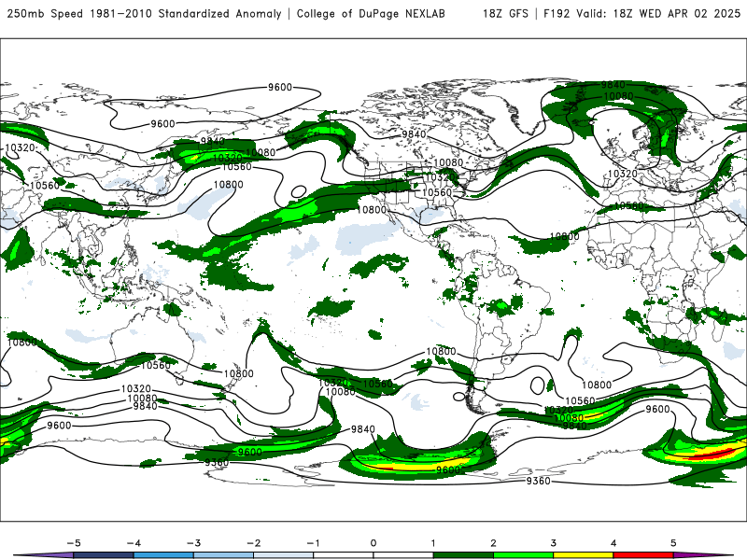Click the "10560" contour label over Australia
The image size is (747, 560).
pos(155,365)
